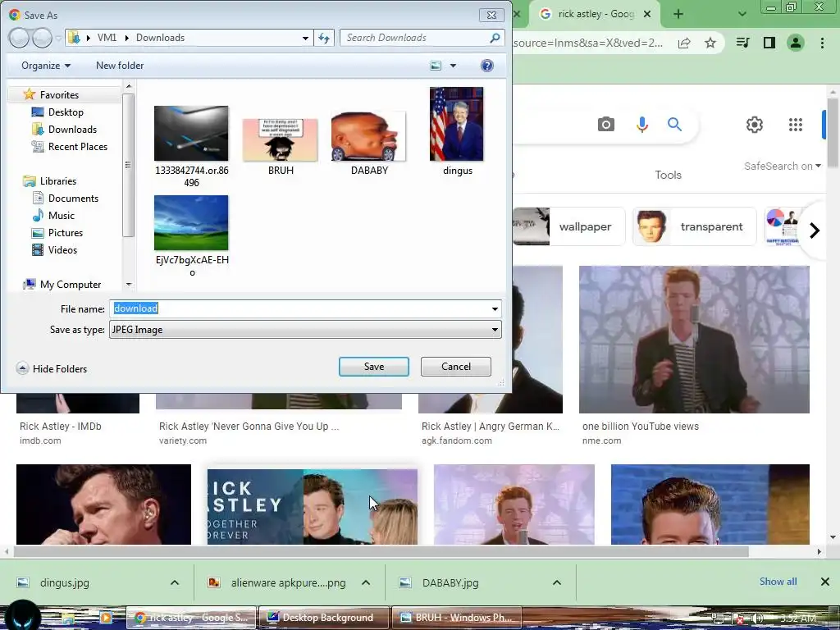Open a new Chrome tab
This screenshot has height=630, width=840.
pos(678,14)
